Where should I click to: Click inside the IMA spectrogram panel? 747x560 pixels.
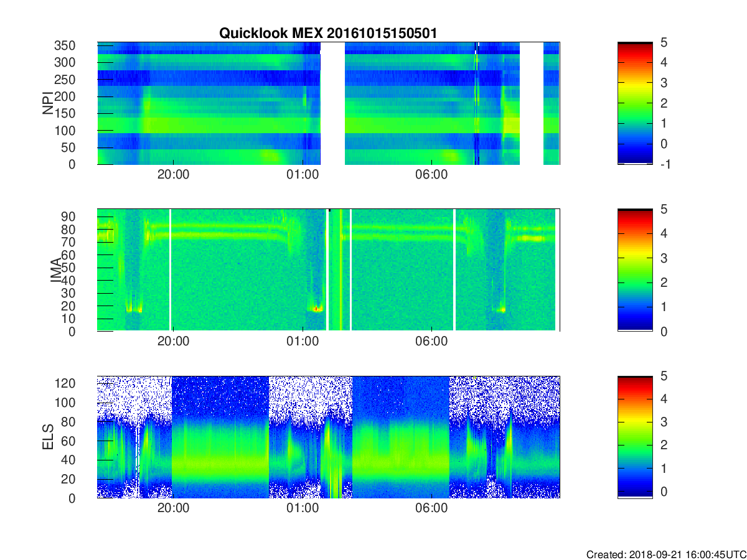click(328, 270)
